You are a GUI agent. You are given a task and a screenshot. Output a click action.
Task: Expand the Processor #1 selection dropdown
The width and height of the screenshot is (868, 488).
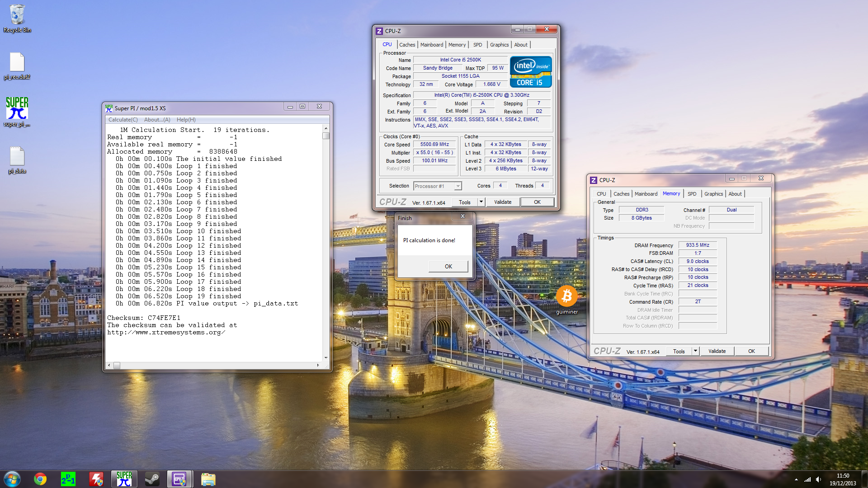458,186
